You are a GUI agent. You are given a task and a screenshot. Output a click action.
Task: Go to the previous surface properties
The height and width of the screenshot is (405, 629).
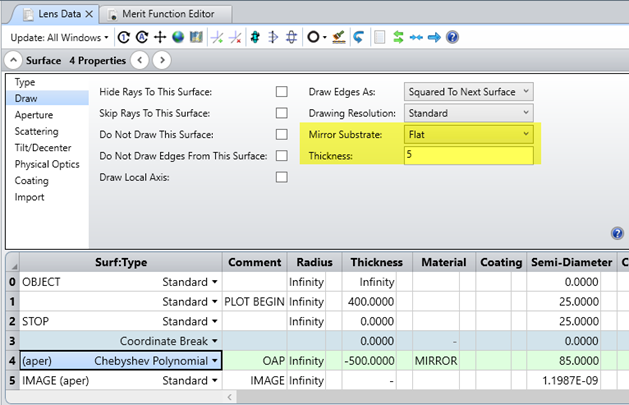point(140,61)
